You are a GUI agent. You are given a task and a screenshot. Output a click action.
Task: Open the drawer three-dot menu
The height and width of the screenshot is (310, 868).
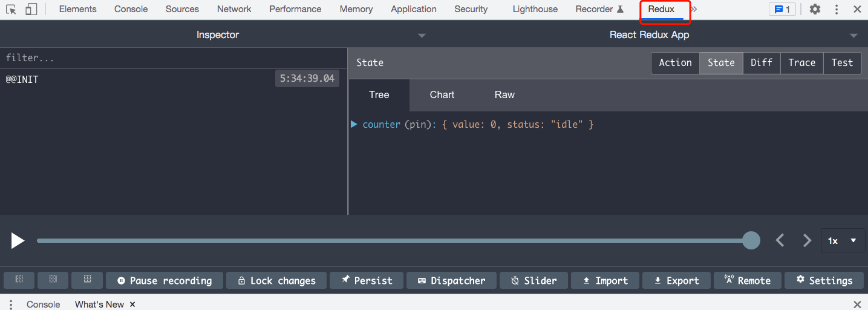pos(11,304)
